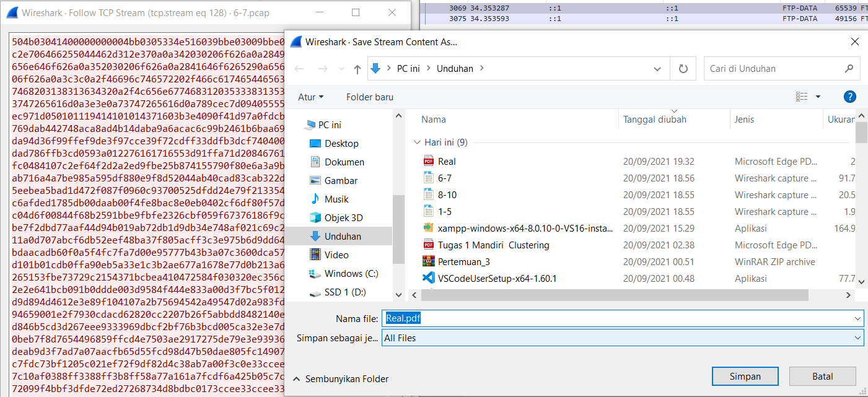Sort by Tanggal diubah column header
The width and height of the screenshot is (868, 397).
(655, 120)
